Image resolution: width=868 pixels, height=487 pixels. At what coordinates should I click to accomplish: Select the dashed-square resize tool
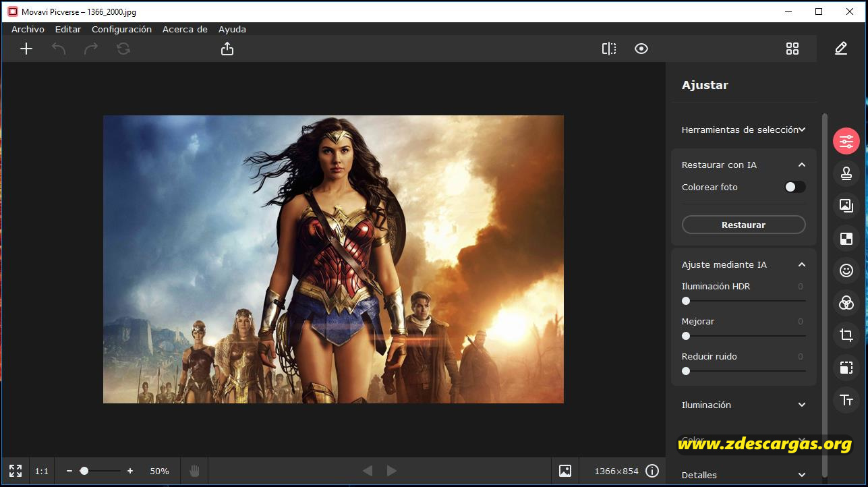click(x=846, y=368)
